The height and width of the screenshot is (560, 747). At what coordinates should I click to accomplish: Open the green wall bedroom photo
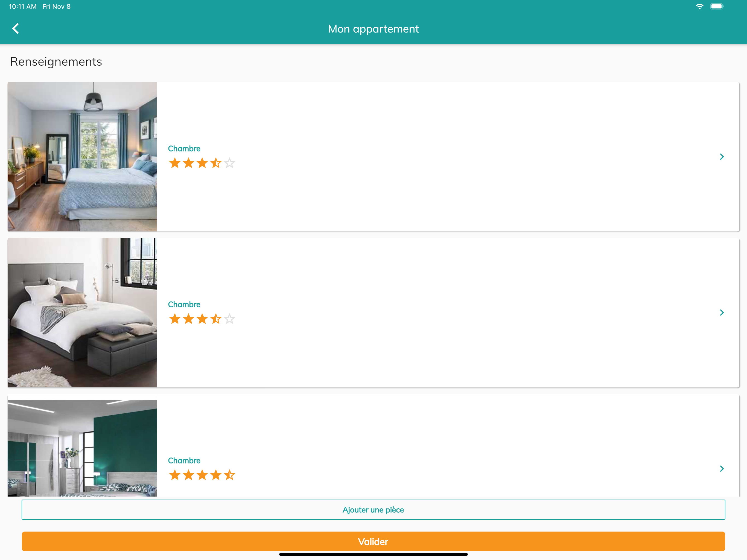point(82,448)
